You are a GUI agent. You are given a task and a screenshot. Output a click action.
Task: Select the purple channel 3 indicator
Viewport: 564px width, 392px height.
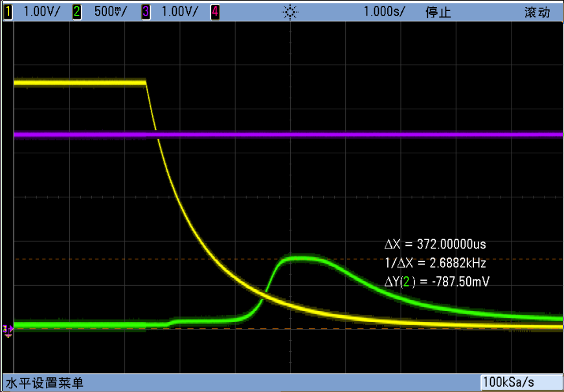point(146,12)
